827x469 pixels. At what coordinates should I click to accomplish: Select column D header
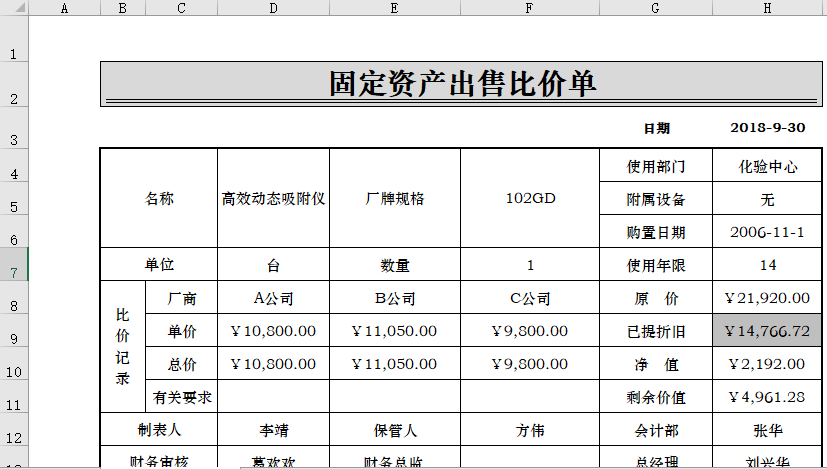tap(273, 8)
